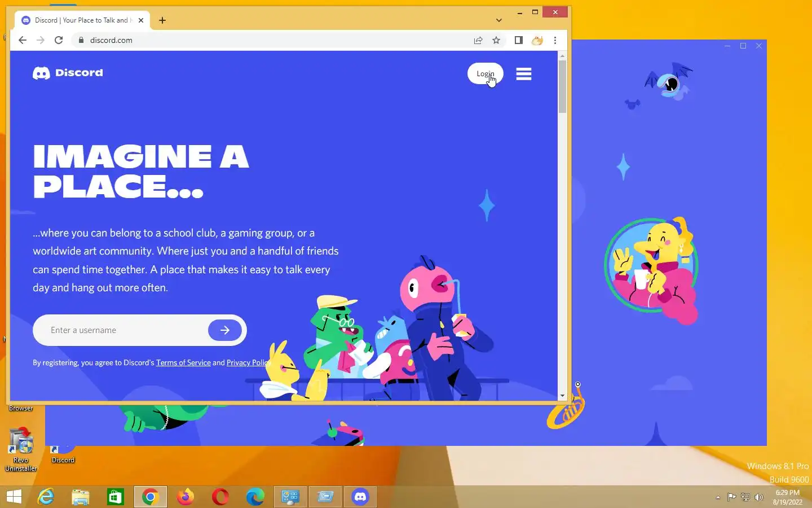Image resolution: width=812 pixels, height=508 pixels.
Task: Maximize the Discord installer window
Action: click(x=743, y=46)
